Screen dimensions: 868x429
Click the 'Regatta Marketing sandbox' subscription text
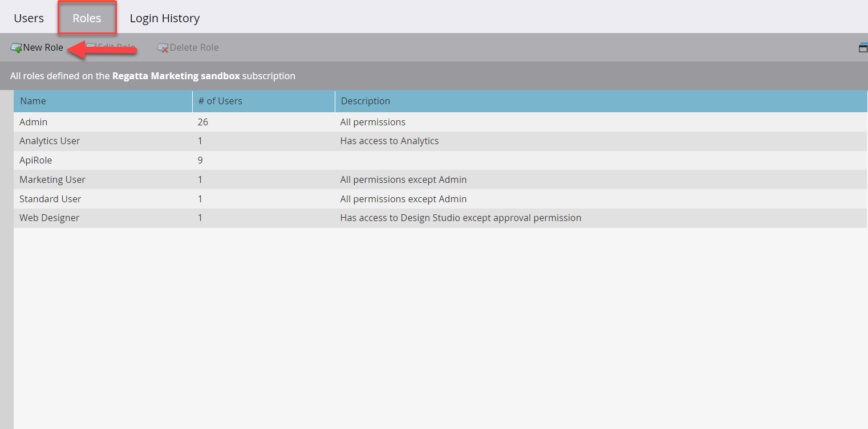click(176, 76)
